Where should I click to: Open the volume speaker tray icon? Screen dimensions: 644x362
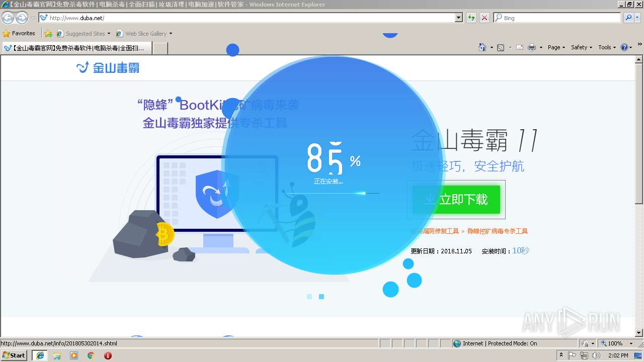[x=596, y=355]
